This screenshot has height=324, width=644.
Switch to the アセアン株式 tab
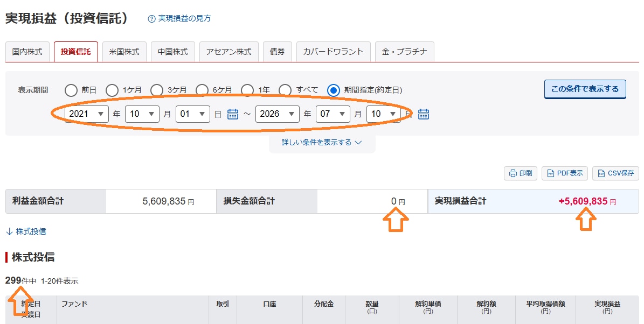pos(228,52)
